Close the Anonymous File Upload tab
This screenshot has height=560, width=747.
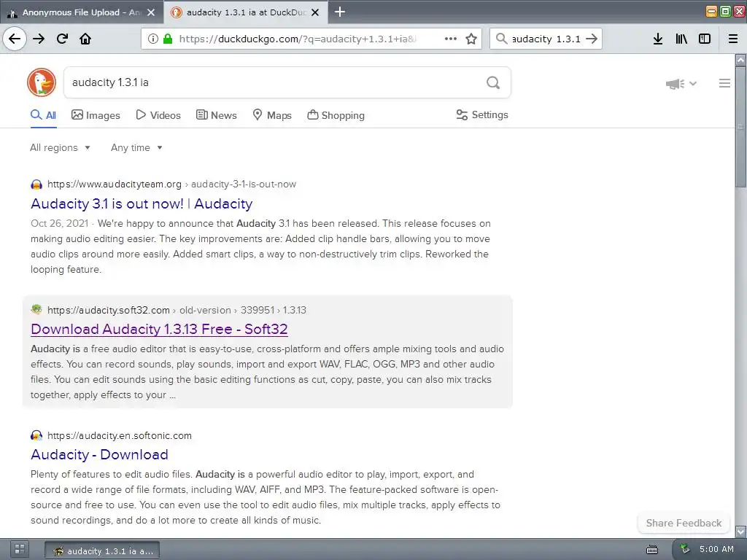[x=151, y=12]
